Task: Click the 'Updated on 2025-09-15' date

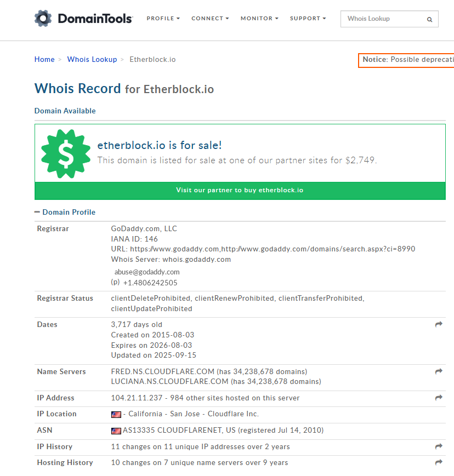Action: (154, 355)
